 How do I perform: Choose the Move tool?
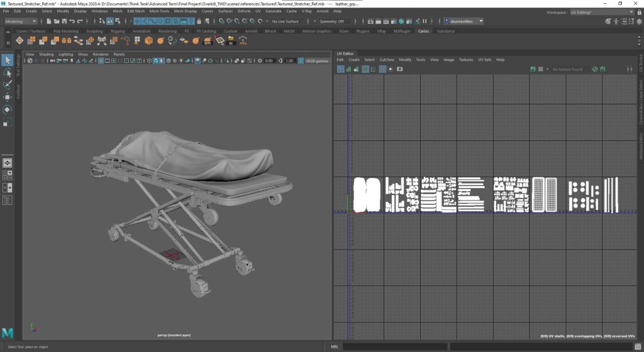(7, 97)
